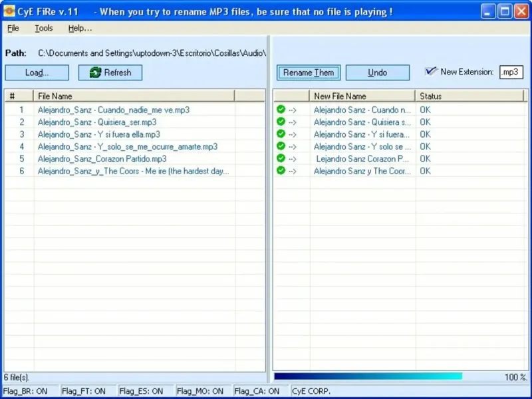Click new name Alejandro Sanz - Cuando n...
The width and height of the screenshot is (532, 399).
click(x=362, y=110)
